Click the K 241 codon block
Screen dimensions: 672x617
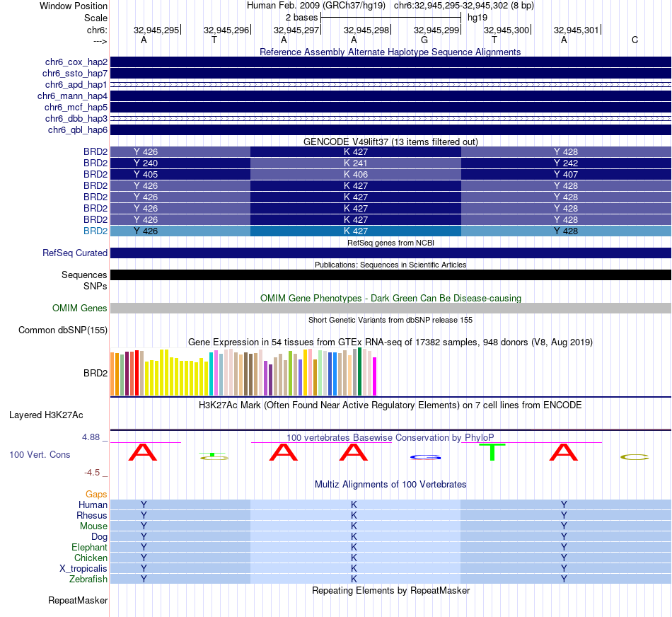point(356,163)
